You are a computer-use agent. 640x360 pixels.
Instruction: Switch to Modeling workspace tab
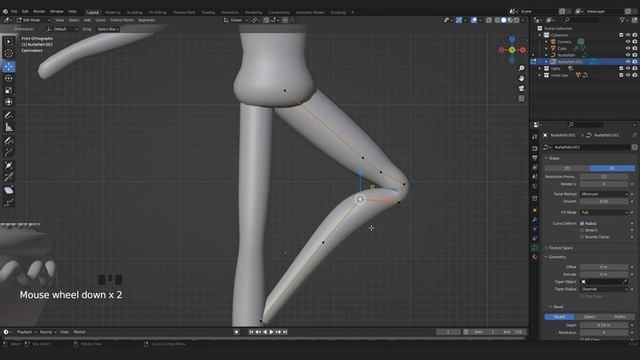point(113,12)
